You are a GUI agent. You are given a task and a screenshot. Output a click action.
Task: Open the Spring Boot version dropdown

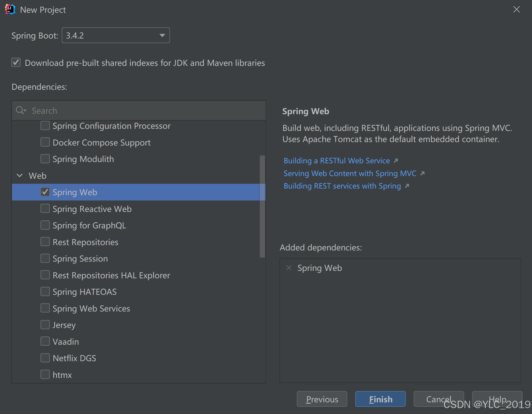point(162,35)
